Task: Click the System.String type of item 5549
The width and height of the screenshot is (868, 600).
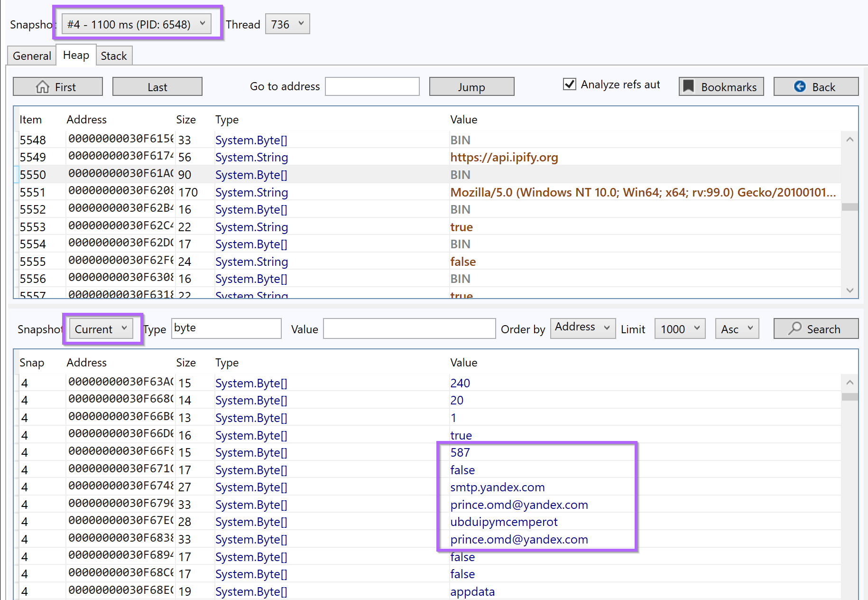Action: (251, 157)
